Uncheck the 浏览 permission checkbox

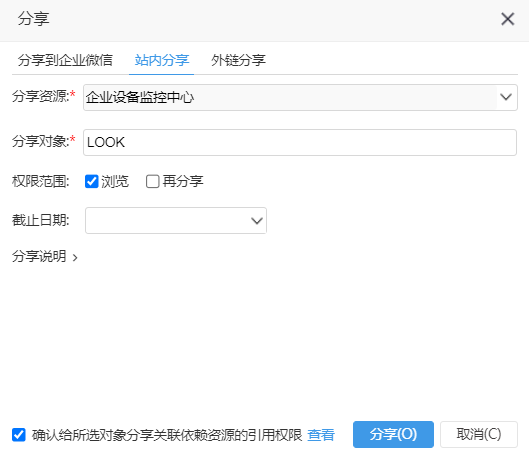coord(91,181)
